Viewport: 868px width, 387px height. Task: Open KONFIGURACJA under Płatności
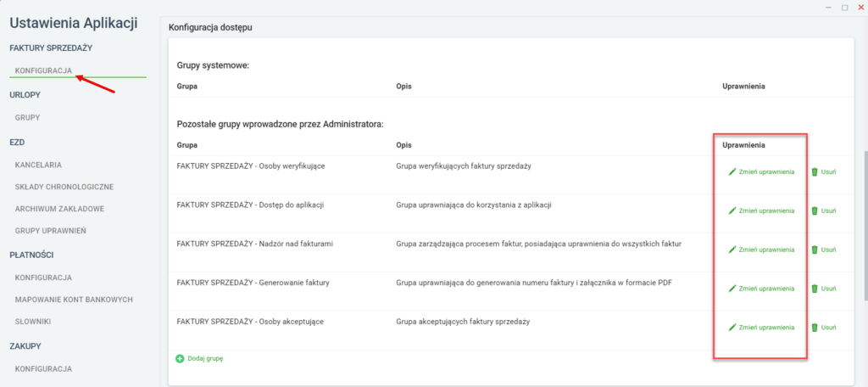(x=44, y=278)
